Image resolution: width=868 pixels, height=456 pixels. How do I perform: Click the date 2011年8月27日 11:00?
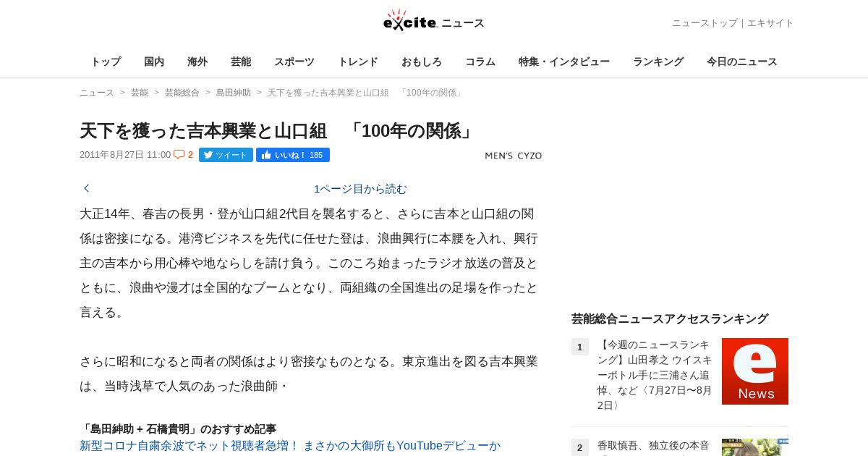[125, 155]
